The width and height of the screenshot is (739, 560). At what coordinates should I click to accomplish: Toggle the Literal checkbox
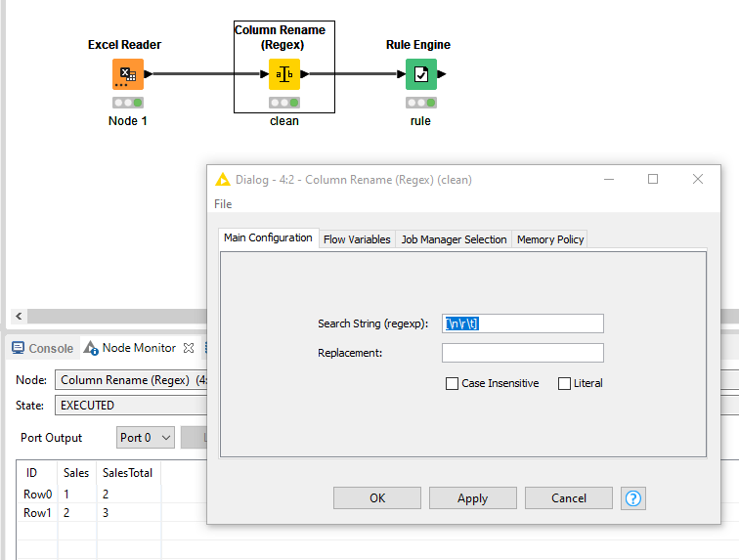pos(564,384)
